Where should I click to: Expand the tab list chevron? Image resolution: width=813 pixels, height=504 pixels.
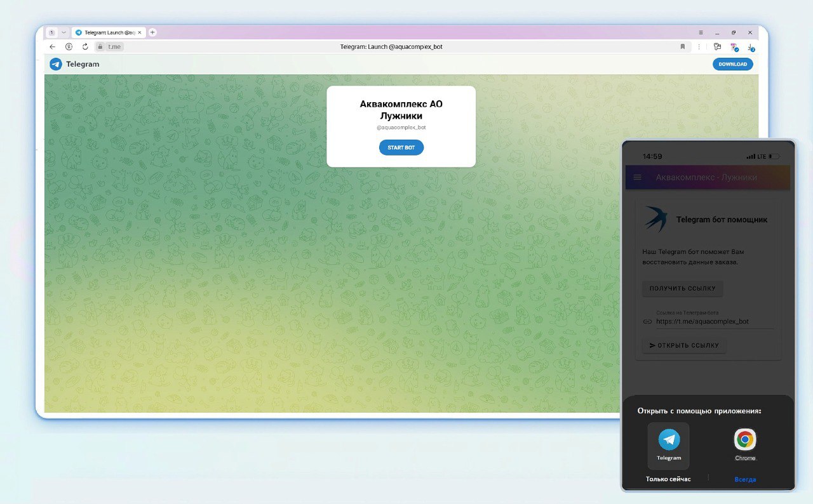[x=64, y=32]
